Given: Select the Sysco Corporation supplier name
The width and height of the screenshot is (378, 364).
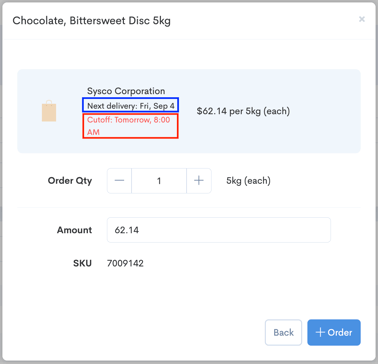Looking at the screenshot, I should [126, 91].
